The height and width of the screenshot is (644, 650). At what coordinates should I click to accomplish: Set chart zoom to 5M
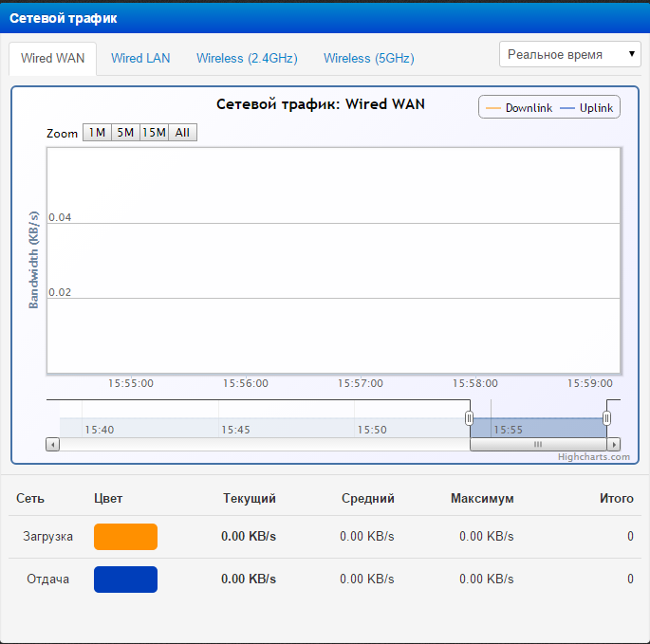[125, 133]
